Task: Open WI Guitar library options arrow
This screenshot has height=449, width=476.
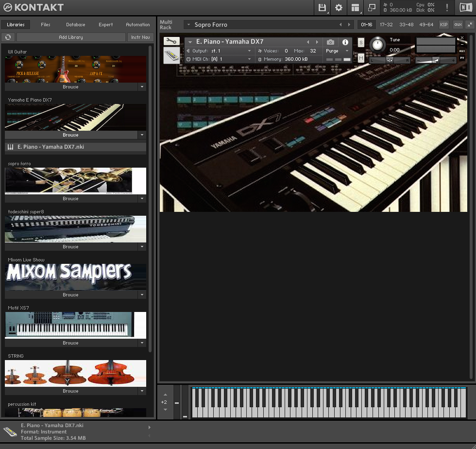Action: pos(142,87)
